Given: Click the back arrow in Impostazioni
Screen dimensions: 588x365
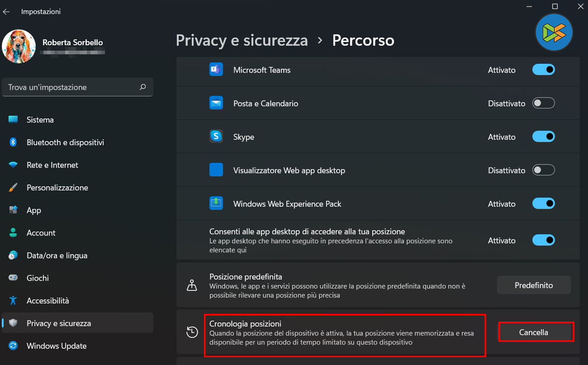Looking at the screenshot, I should click(6, 12).
